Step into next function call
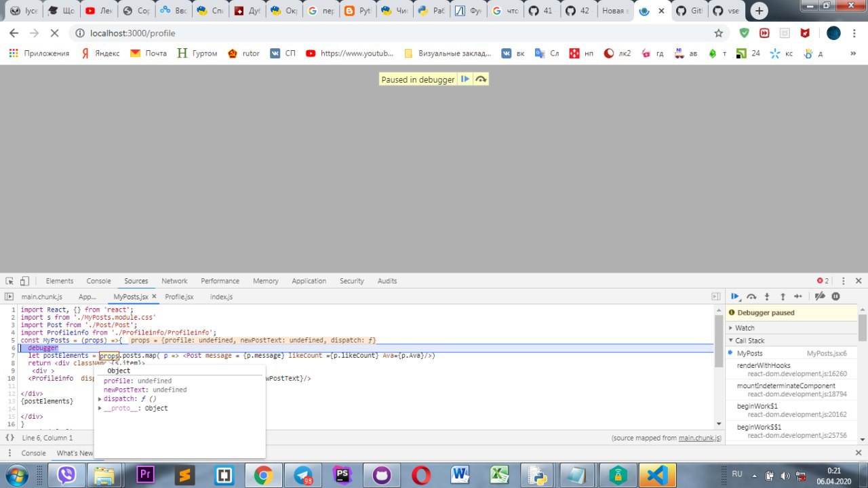The height and width of the screenshot is (488, 868). click(767, 297)
